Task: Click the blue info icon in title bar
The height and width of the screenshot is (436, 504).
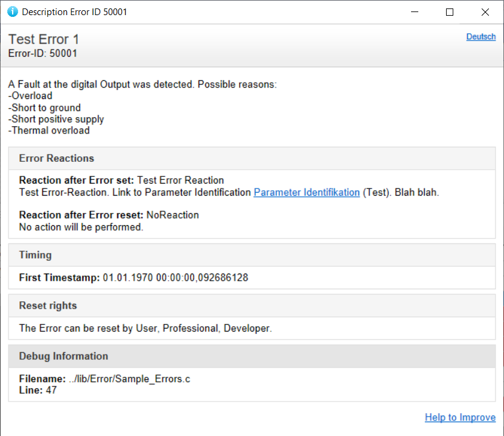Action: pyautogui.click(x=12, y=12)
